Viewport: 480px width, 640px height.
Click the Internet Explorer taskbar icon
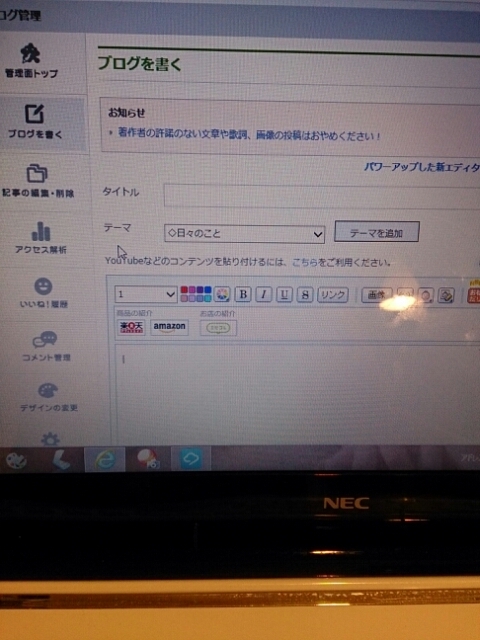click(x=105, y=459)
